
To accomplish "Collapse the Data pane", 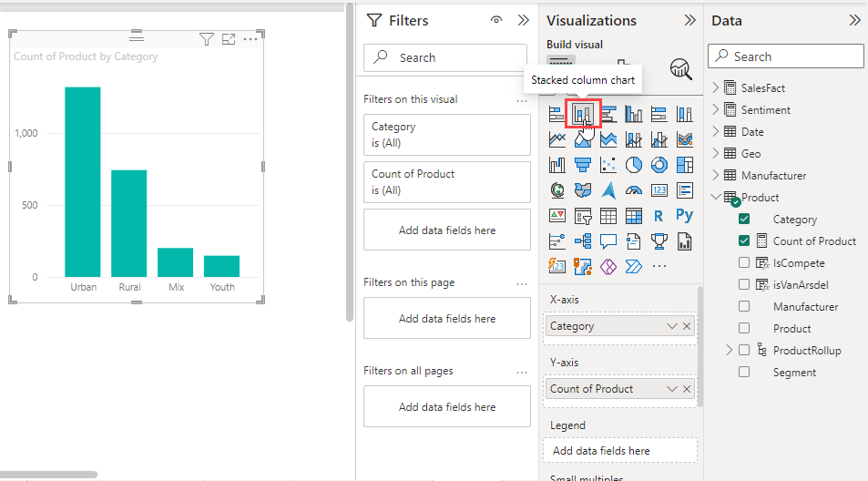I will click(x=854, y=20).
